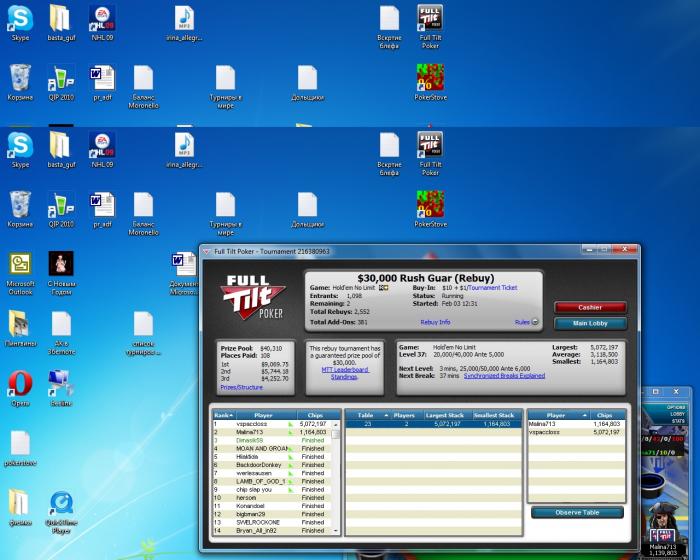Viewport: 700px width, 560px height.
Task: Click the 2nd place prize $5,744.18
Action: 275,372
